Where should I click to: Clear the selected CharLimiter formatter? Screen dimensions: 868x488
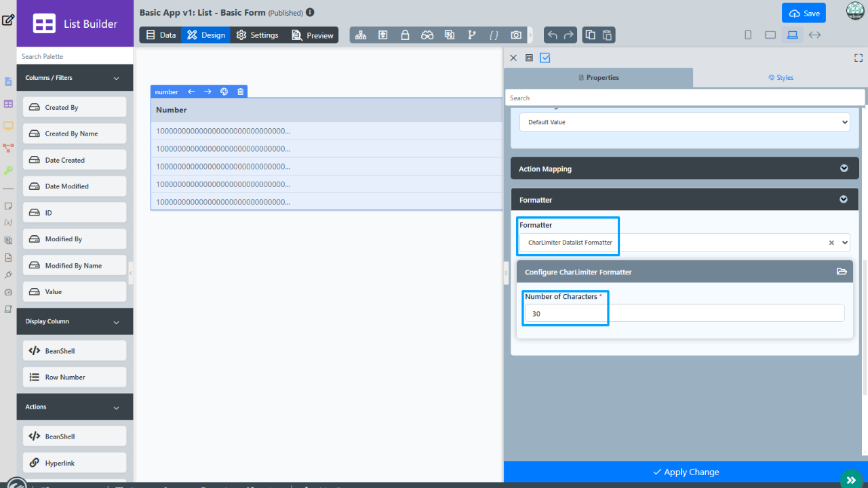coord(831,243)
